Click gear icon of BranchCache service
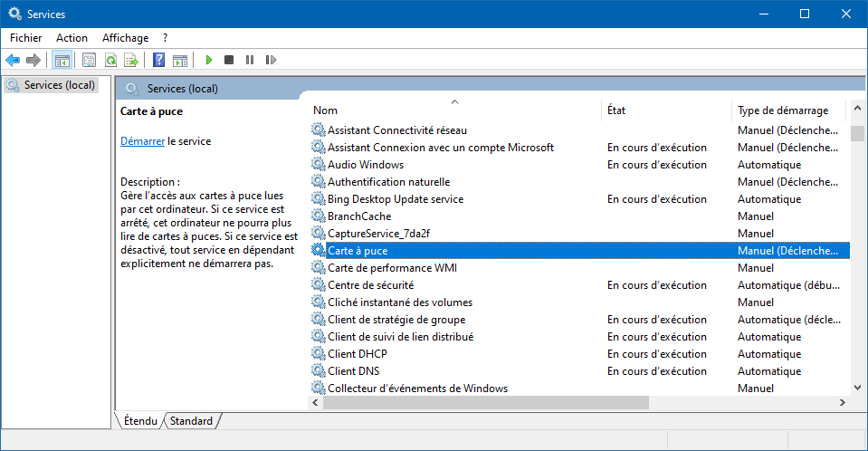The height and width of the screenshot is (451, 868). click(x=318, y=216)
